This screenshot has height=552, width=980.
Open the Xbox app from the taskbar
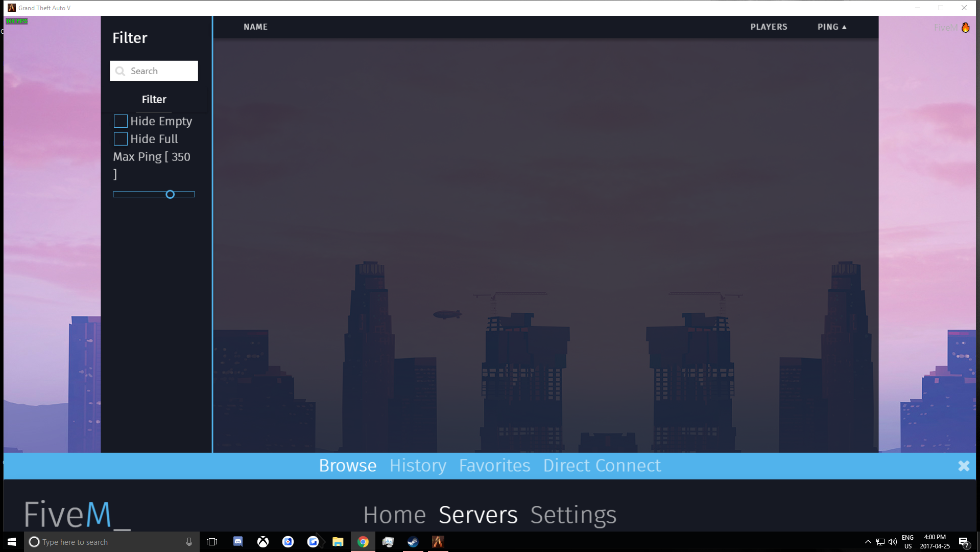click(x=263, y=542)
